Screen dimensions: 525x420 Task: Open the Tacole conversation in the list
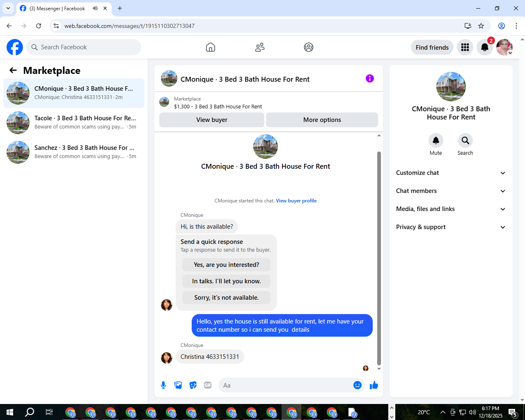[74, 123]
